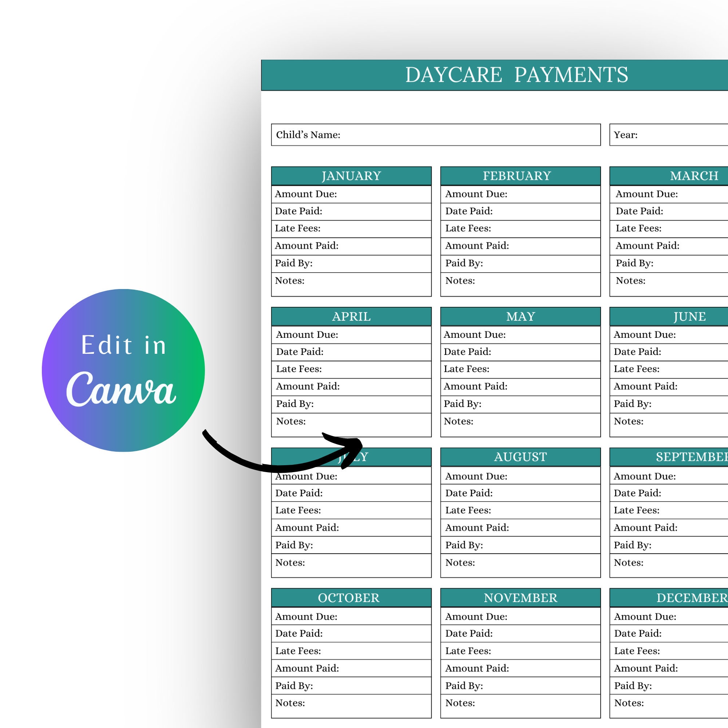Viewport: 728px width, 728px height.
Task: Select the AUGUST header bar
Action: [521, 457]
